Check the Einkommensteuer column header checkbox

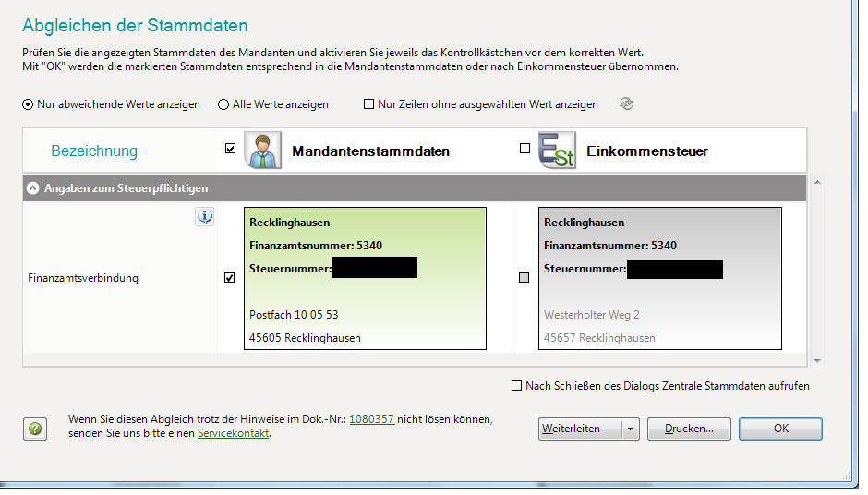pyautogui.click(x=525, y=148)
